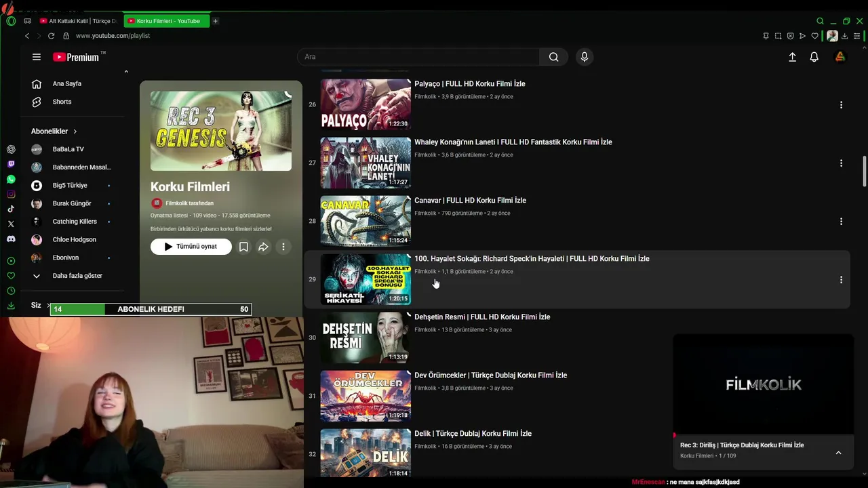This screenshot has width=868, height=488.
Task: Open the REC 3 Genesis playlist cover
Action: [221, 131]
